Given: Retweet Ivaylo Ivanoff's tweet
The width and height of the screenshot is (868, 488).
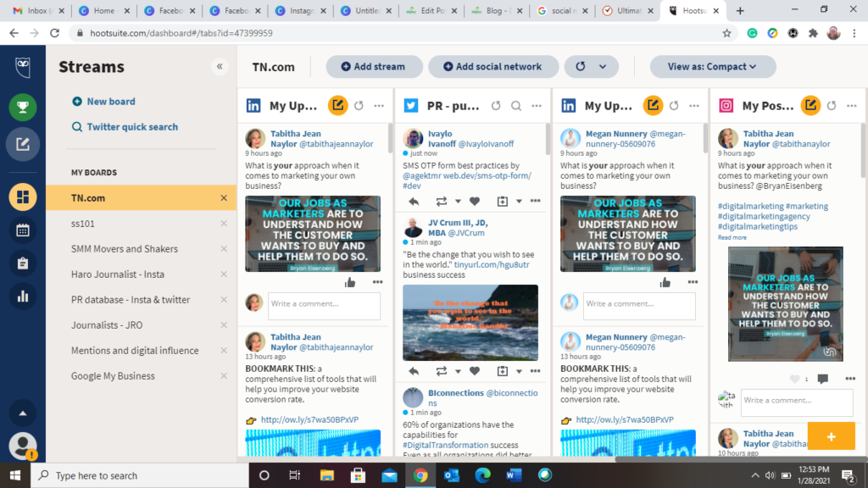Looking at the screenshot, I should (x=441, y=202).
